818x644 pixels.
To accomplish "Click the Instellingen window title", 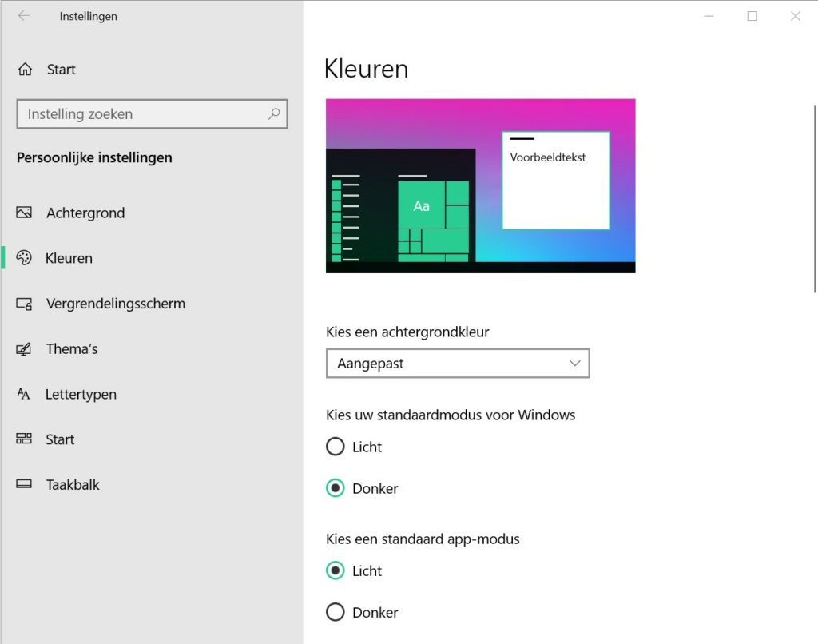I will (88, 16).
